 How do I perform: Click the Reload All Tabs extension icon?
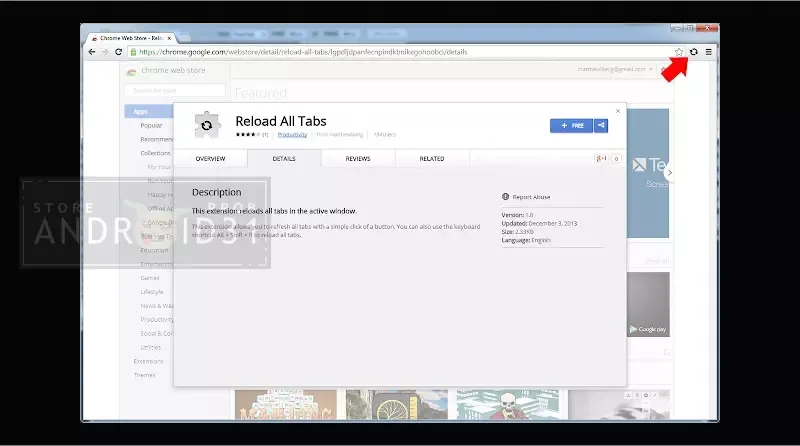click(693, 52)
